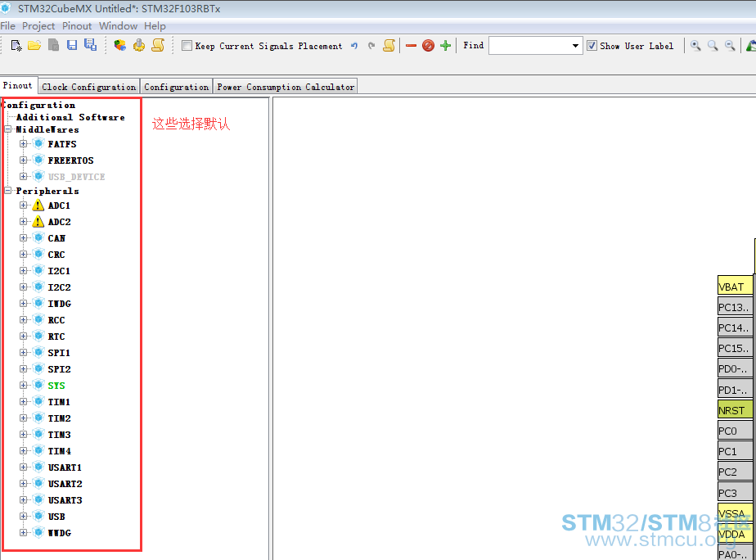Click the PC13 pin box

(735, 307)
